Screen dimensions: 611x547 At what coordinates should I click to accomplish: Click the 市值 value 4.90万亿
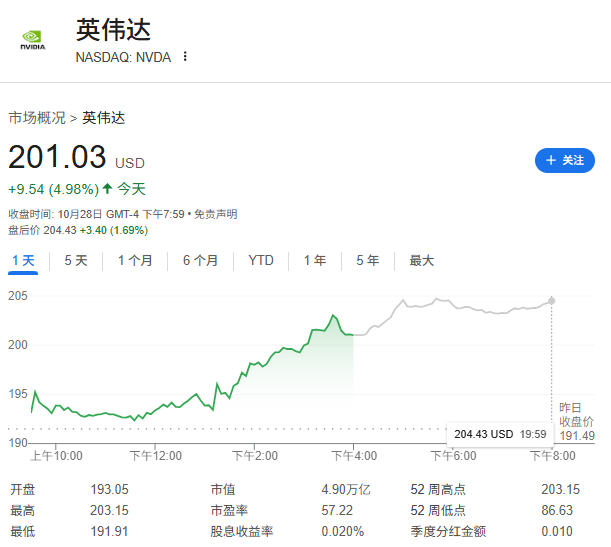click(x=346, y=489)
